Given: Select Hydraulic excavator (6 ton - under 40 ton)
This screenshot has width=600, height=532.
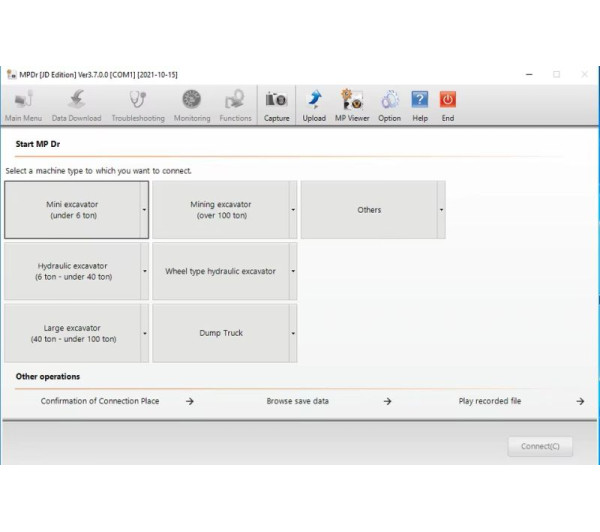Looking at the screenshot, I should pos(72,271).
